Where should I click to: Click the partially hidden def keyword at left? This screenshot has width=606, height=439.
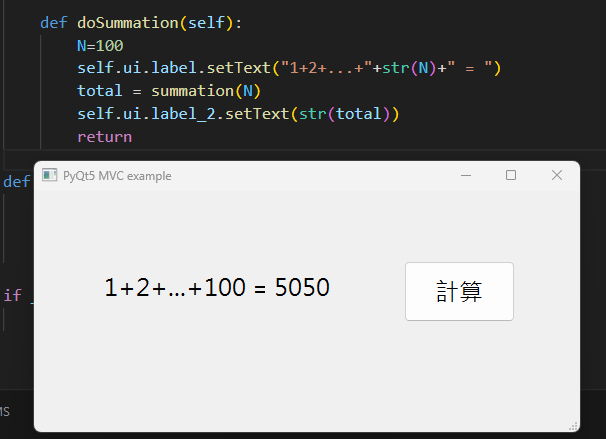tap(16, 182)
